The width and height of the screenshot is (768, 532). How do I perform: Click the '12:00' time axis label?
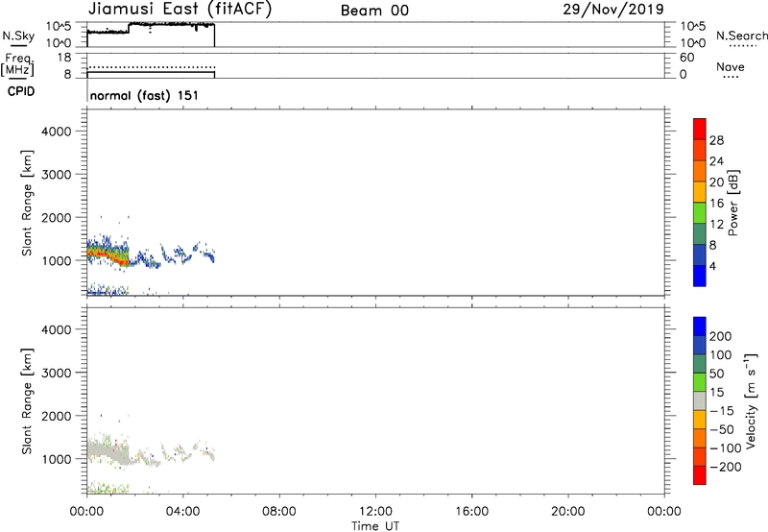pyautogui.click(x=375, y=512)
